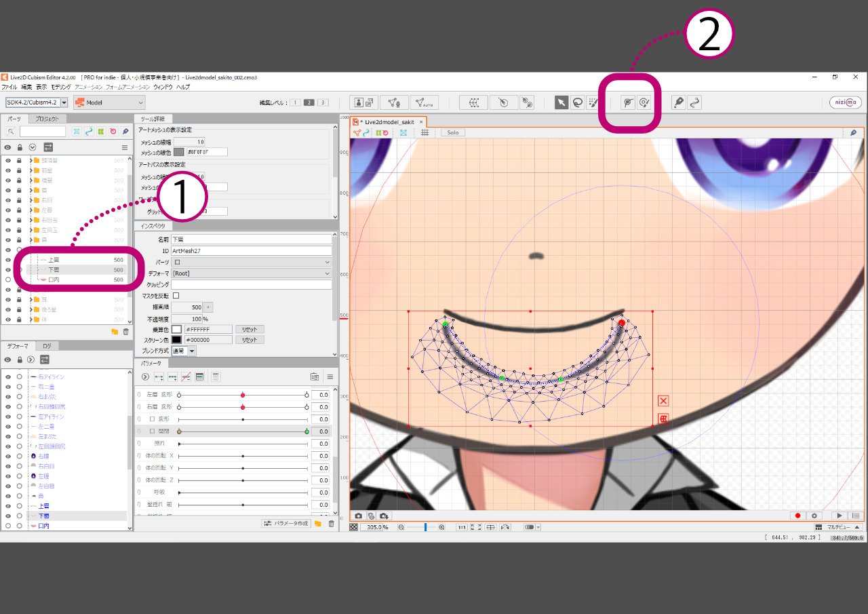Click the automatic mesh generator AUTO icon
Screen dimensions: 868x614
tap(425, 102)
